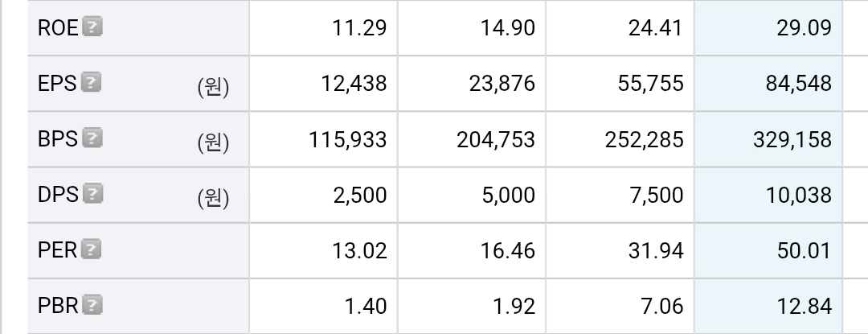Open the EPS help question-mark icon
The width and height of the screenshot is (868, 334).
[91, 83]
